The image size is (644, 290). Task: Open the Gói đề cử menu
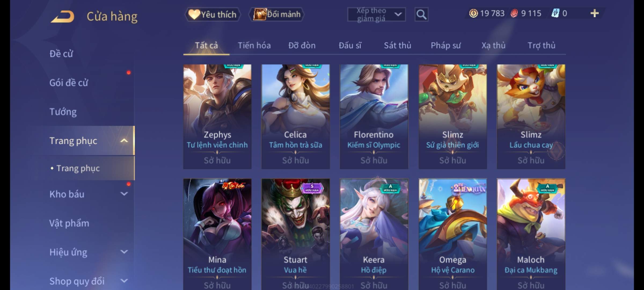coord(69,83)
